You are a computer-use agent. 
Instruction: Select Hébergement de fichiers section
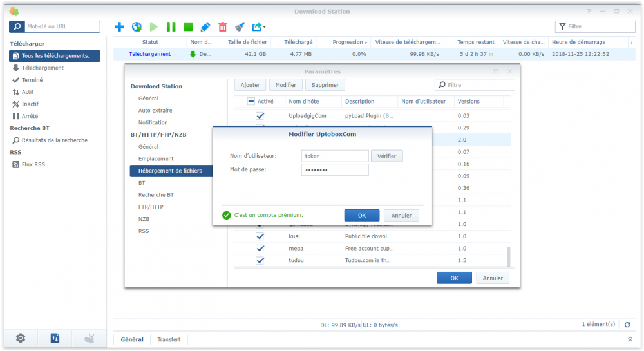click(171, 171)
